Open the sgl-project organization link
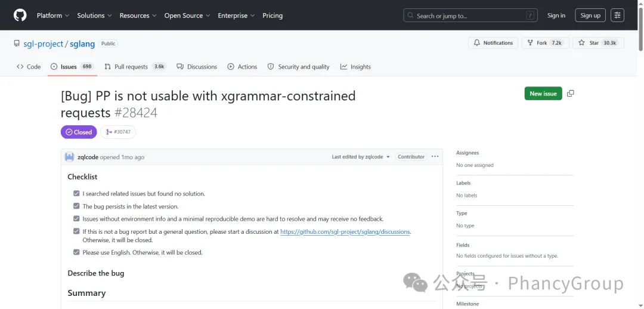Viewport: 644px width, 309px height. click(43, 44)
